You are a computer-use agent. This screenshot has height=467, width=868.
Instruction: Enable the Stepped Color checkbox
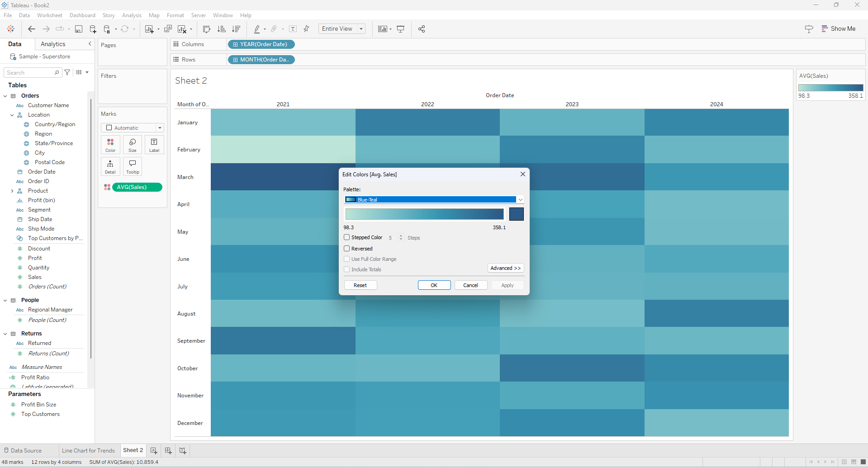(347, 237)
